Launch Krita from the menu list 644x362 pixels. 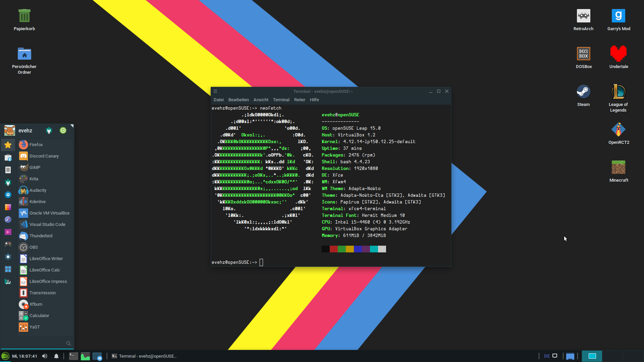[46, 179]
